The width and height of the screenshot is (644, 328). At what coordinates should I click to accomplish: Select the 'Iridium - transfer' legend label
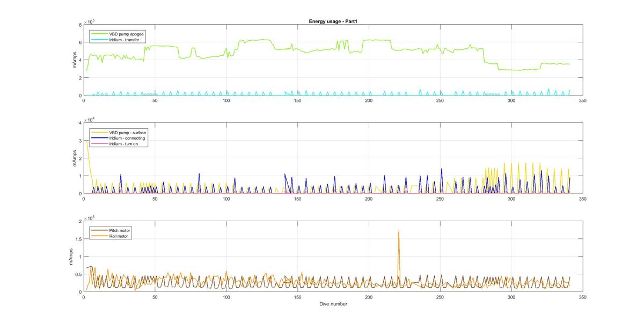pos(125,40)
